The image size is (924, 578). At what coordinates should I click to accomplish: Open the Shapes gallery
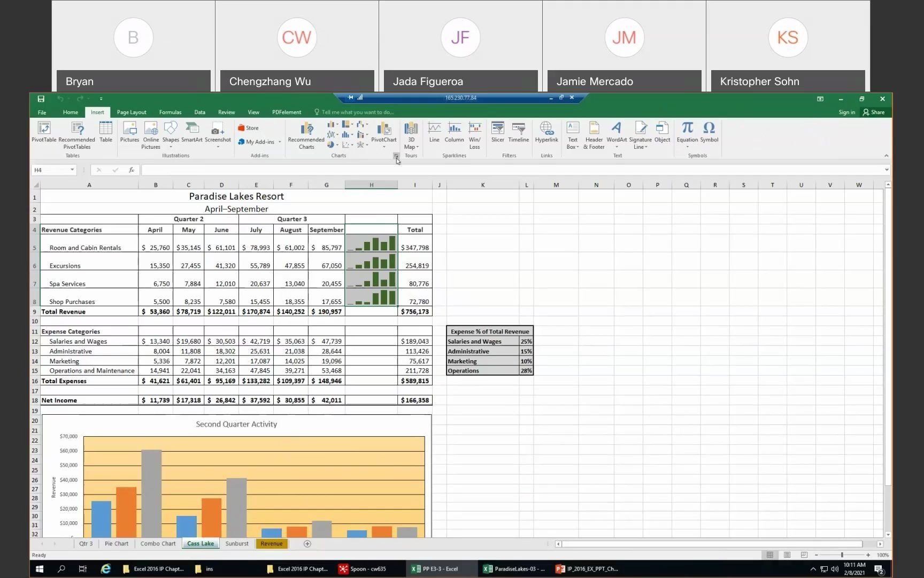pos(171,135)
